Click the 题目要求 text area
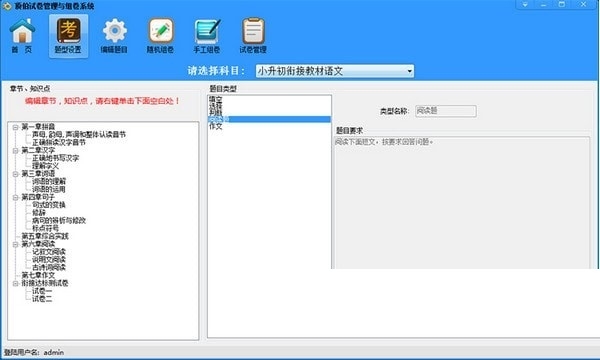This screenshot has height=360, width=600. coord(462,203)
